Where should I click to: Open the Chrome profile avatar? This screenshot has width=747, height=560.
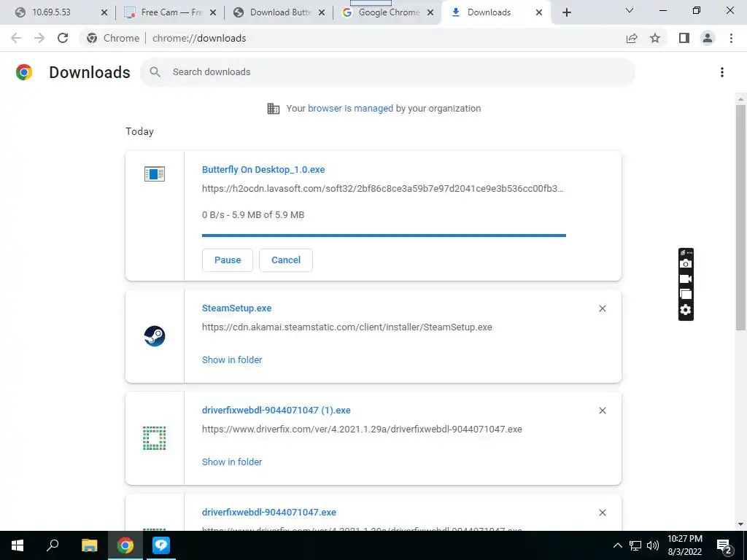[708, 38]
